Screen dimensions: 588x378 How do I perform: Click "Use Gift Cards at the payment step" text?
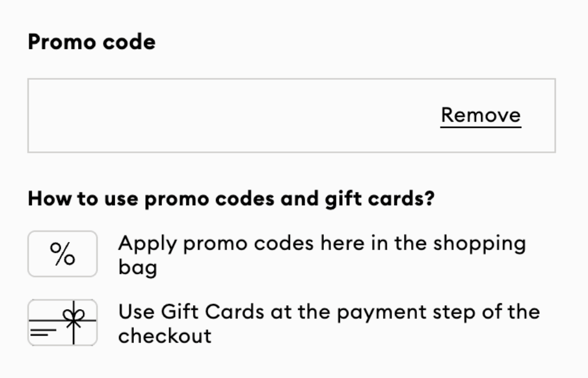[x=329, y=324]
